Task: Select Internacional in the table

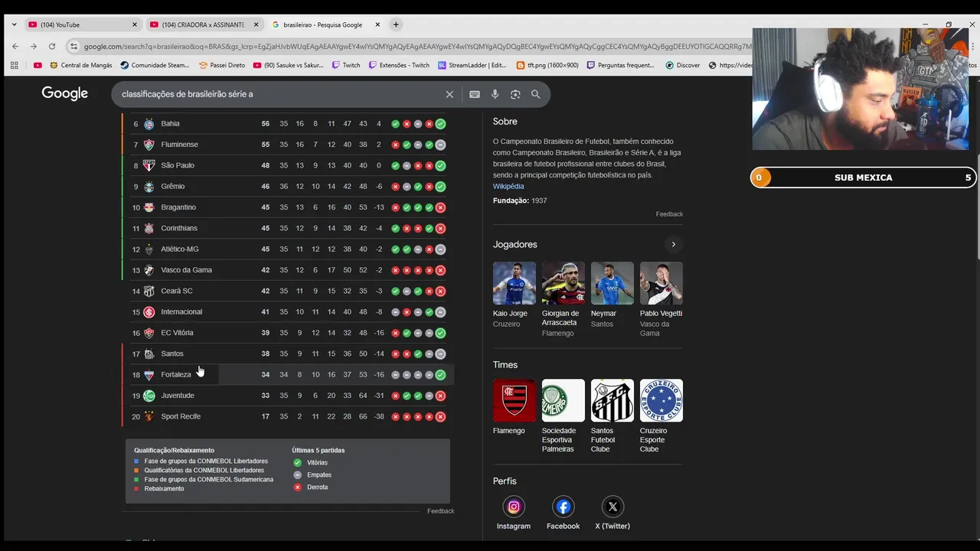Action: 288,311
